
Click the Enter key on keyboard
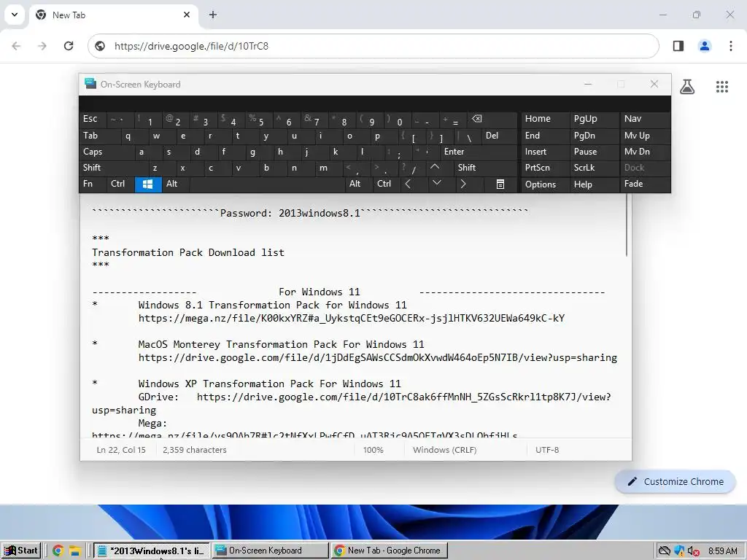point(479,152)
